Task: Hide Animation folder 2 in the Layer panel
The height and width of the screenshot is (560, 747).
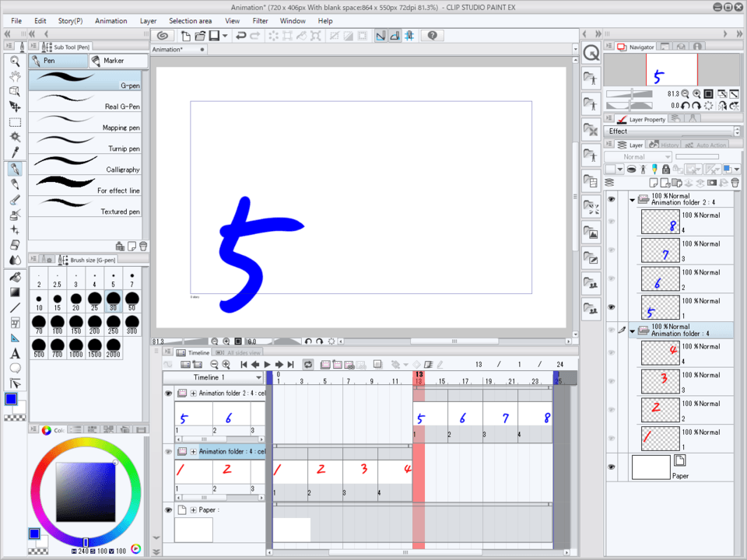Action: (611, 199)
